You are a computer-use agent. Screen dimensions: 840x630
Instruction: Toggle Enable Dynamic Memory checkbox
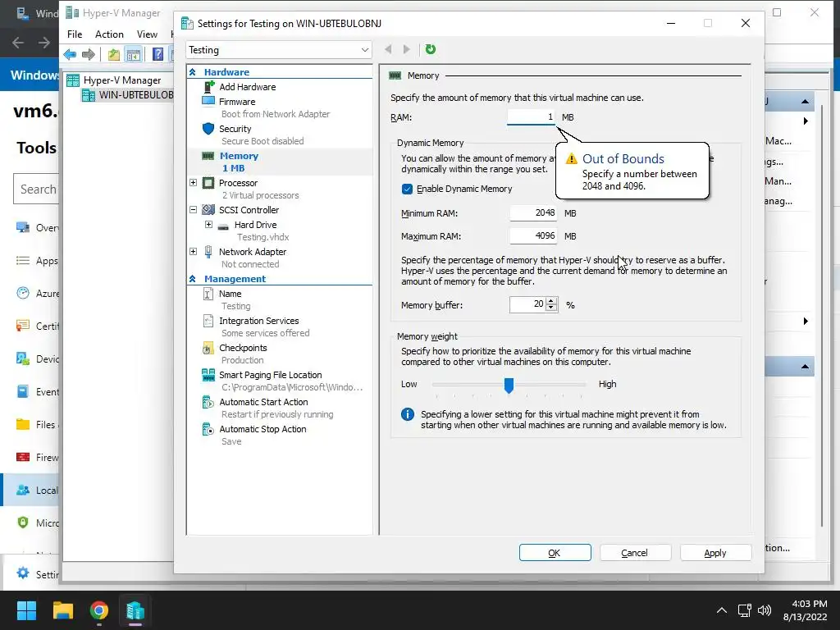tap(407, 189)
